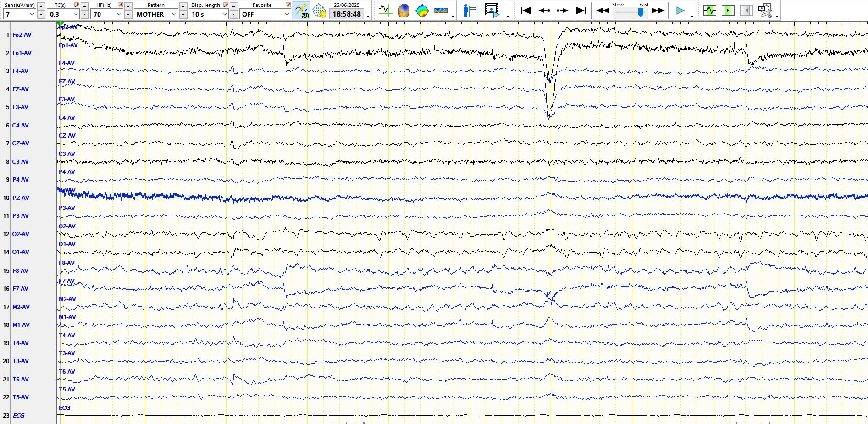The height and width of the screenshot is (424, 868).
Task: Step Pattern up with the up arrow
Action: click(183, 6)
